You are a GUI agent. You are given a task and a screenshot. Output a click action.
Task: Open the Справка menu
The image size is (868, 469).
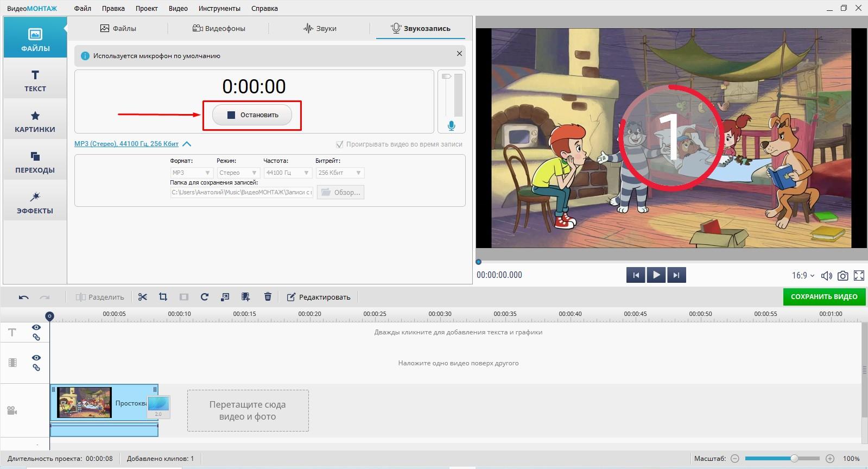pos(264,8)
